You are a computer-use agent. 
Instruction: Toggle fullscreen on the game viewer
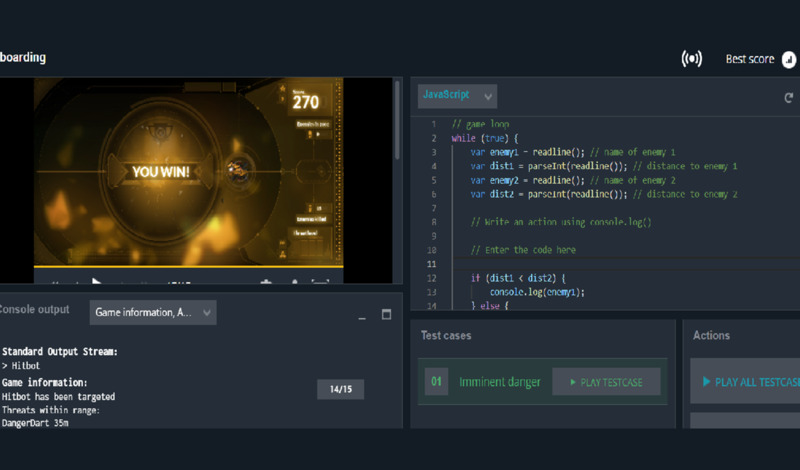[320, 284]
